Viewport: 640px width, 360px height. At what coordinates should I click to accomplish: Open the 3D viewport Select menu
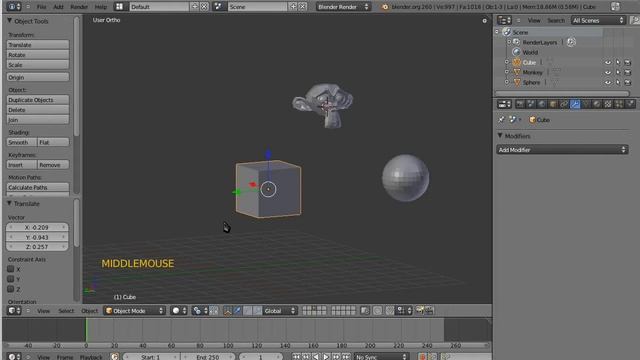coord(66,311)
